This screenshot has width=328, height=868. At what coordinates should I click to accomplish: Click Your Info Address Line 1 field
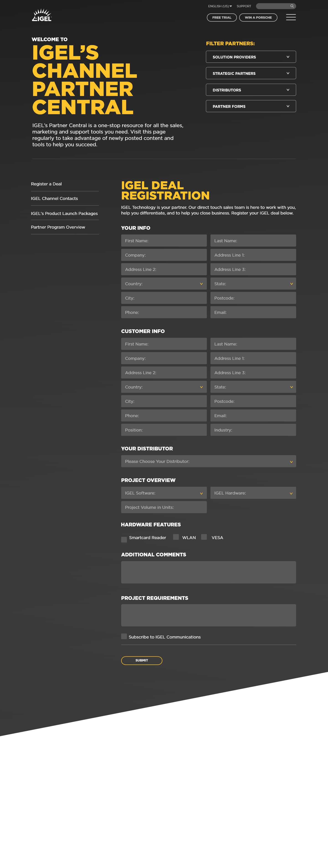pyautogui.click(x=253, y=255)
